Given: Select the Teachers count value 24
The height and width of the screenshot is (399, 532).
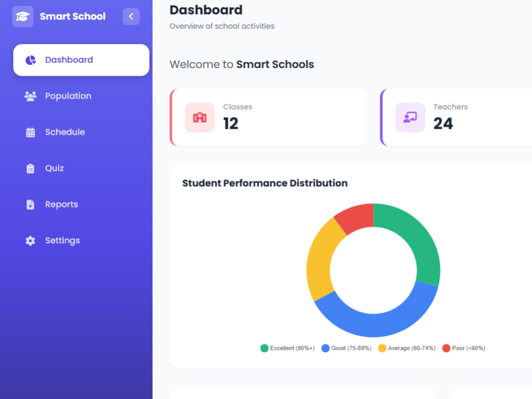Looking at the screenshot, I should [443, 123].
